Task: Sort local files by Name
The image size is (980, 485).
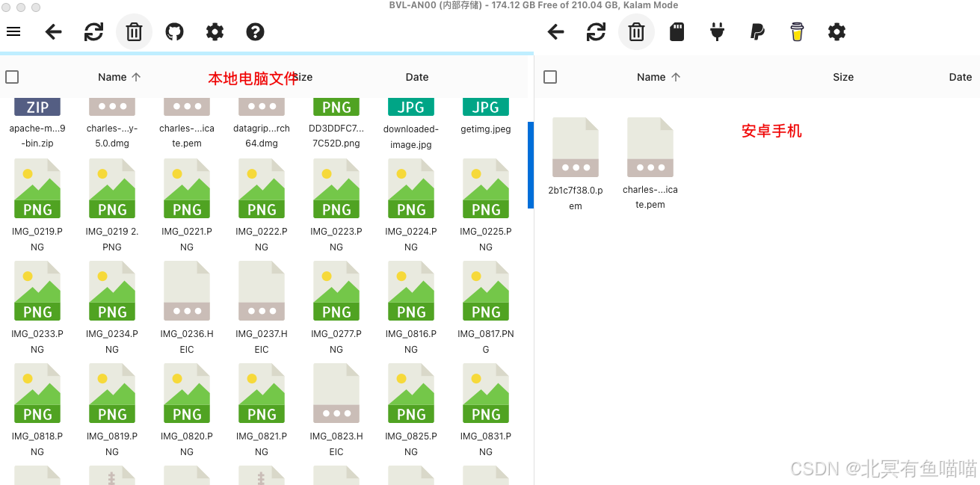Action: [x=120, y=77]
